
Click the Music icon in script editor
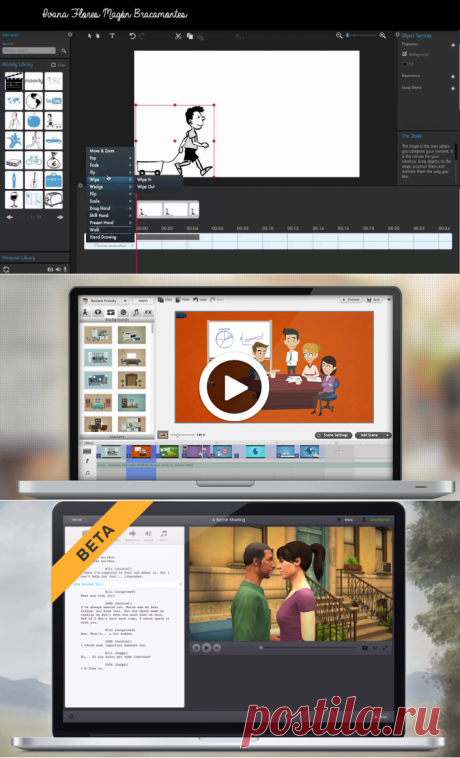[x=164, y=535]
